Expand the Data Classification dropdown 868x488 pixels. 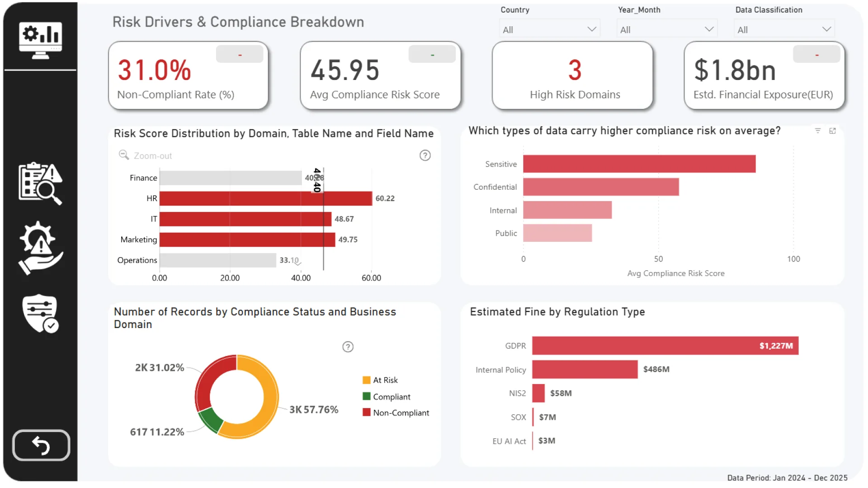point(784,29)
